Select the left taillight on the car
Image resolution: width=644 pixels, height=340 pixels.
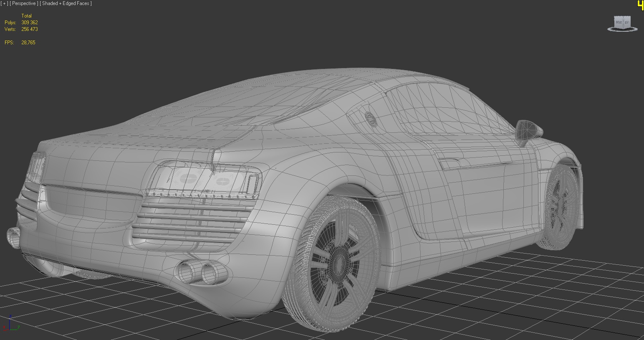pyautogui.click(x=36, y=167)
